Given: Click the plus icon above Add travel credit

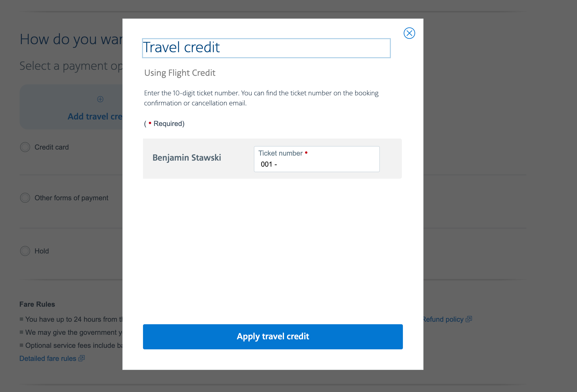Looking at the screenshot, I should coord(100,99).
